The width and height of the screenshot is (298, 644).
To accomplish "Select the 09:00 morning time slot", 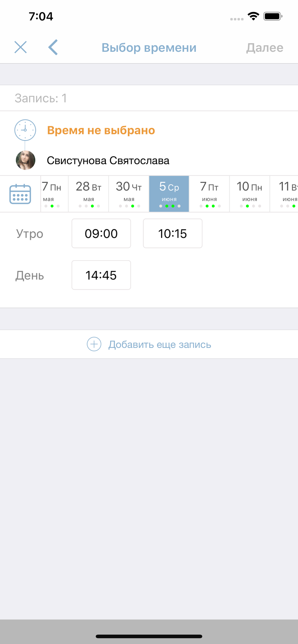I will [101, 233].
